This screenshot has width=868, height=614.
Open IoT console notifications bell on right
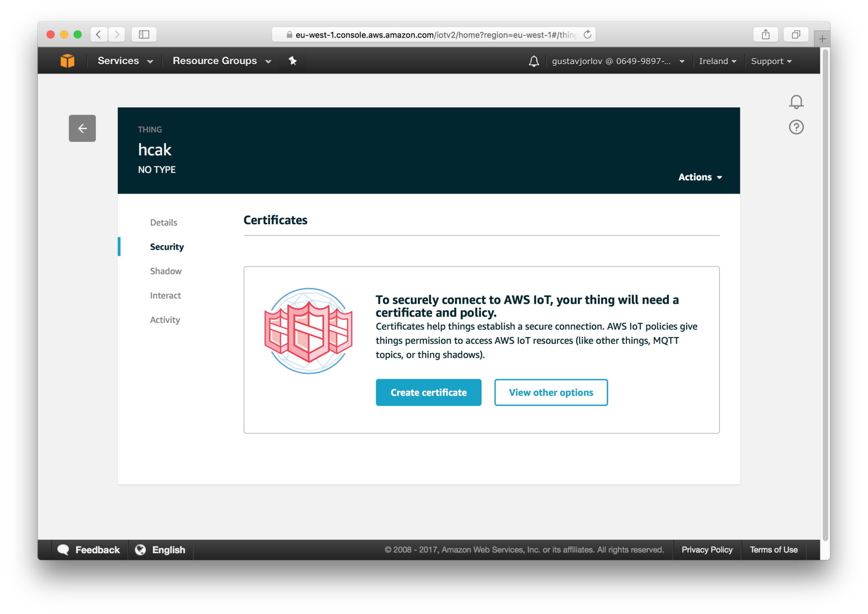pyautogui.click(x=796, y=102)
